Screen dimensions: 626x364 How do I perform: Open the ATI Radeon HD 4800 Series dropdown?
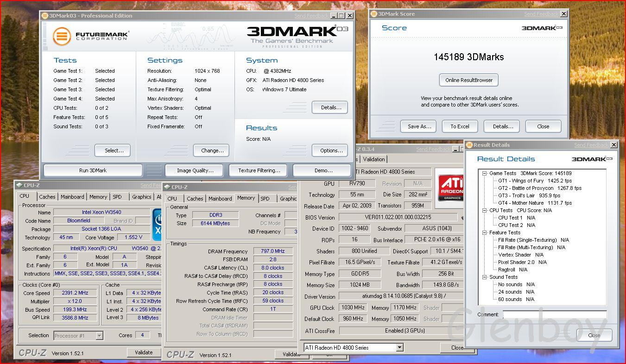[399, 347]
